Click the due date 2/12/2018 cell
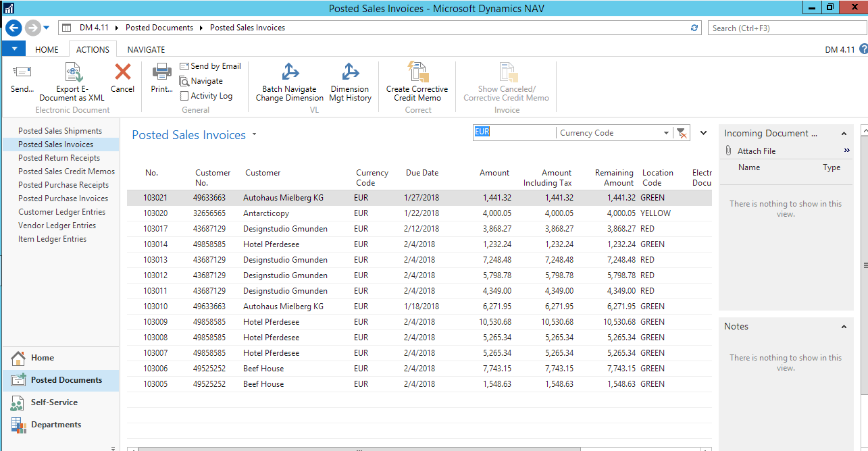The height and width of the screenshot is (451, 868). [422, 229]
